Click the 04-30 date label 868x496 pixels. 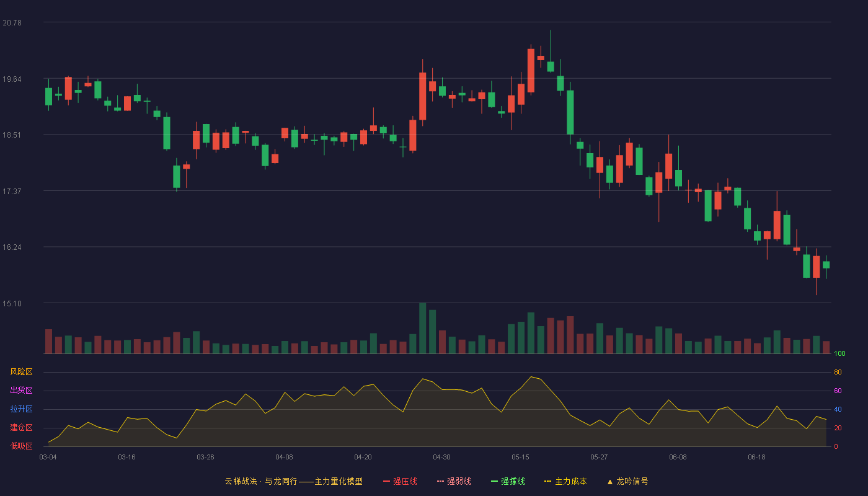[441, 457]
